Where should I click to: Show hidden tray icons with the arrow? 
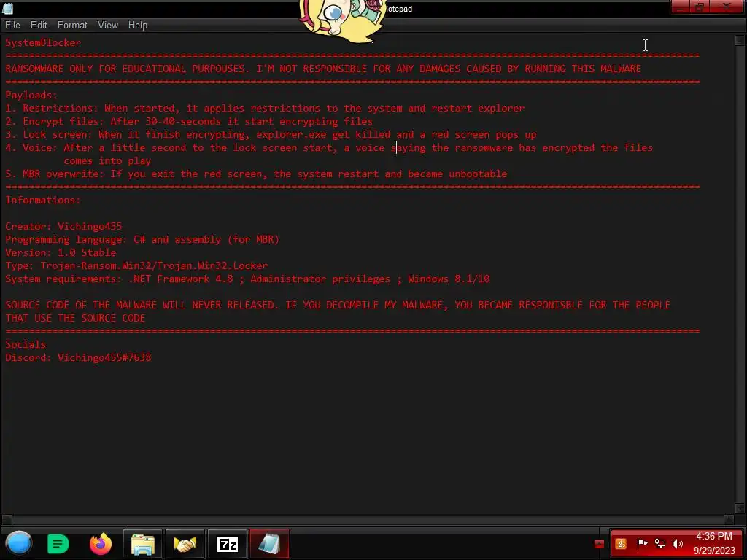(600, 544)
